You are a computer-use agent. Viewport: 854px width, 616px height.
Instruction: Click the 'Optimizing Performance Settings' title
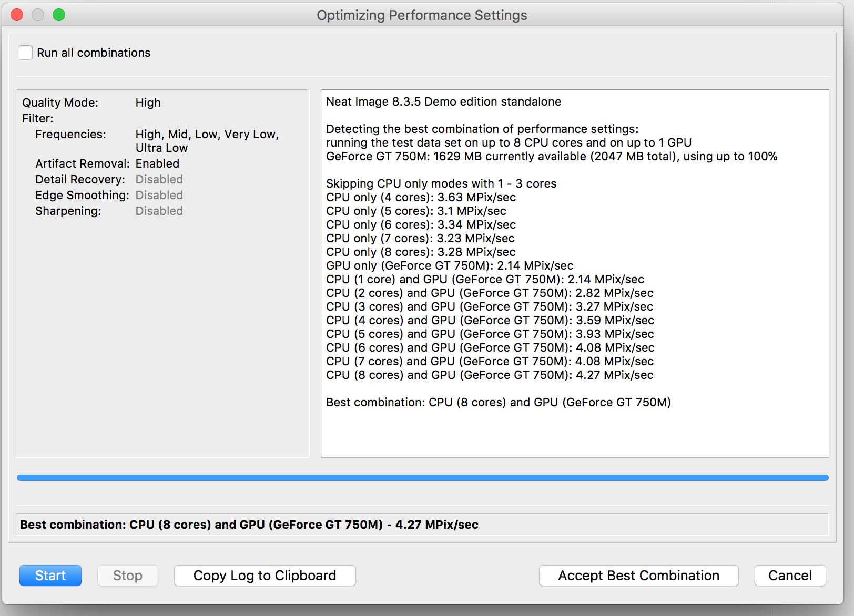[x=422, y=15]
